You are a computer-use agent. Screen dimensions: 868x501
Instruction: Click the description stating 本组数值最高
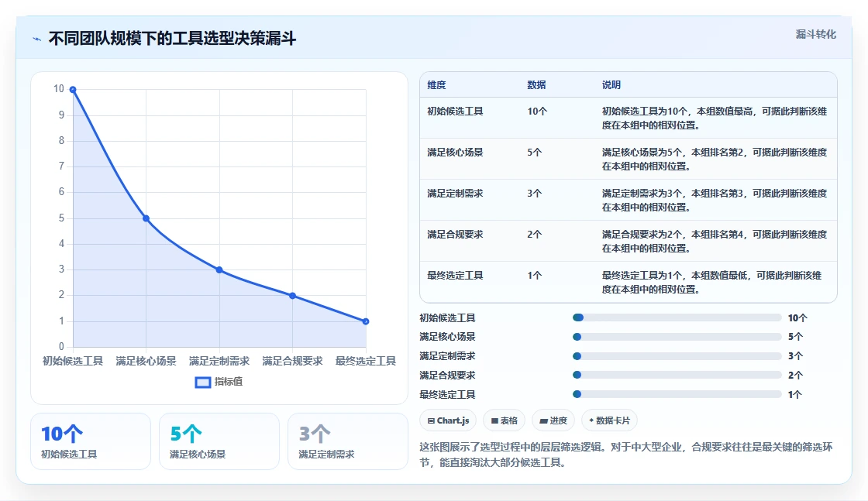714,118
